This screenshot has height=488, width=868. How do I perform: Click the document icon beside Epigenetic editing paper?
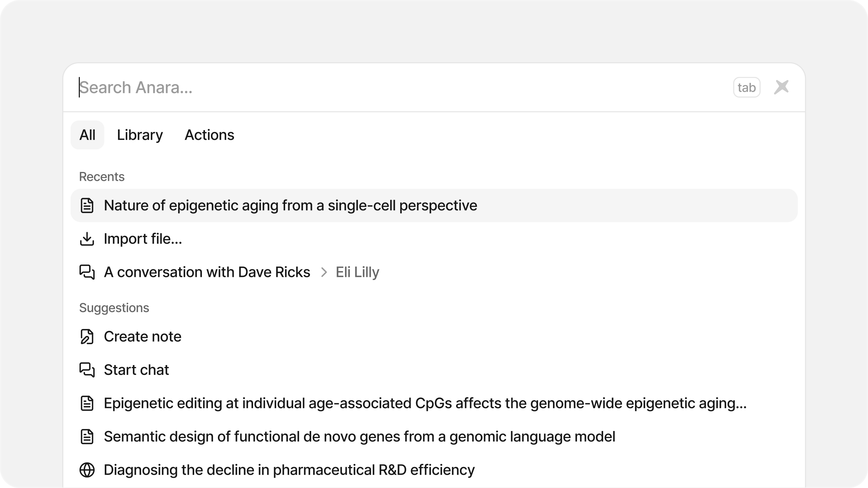(x=87, y=404)
